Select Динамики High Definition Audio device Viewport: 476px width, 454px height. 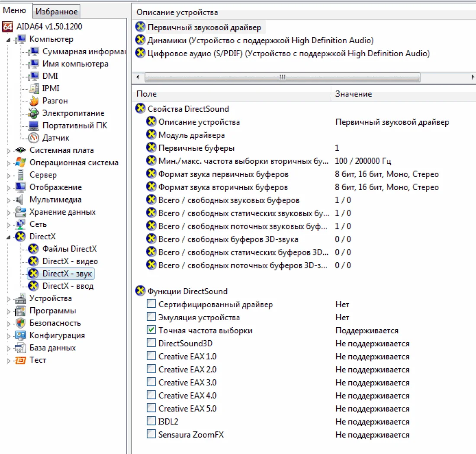click(254, 40)
